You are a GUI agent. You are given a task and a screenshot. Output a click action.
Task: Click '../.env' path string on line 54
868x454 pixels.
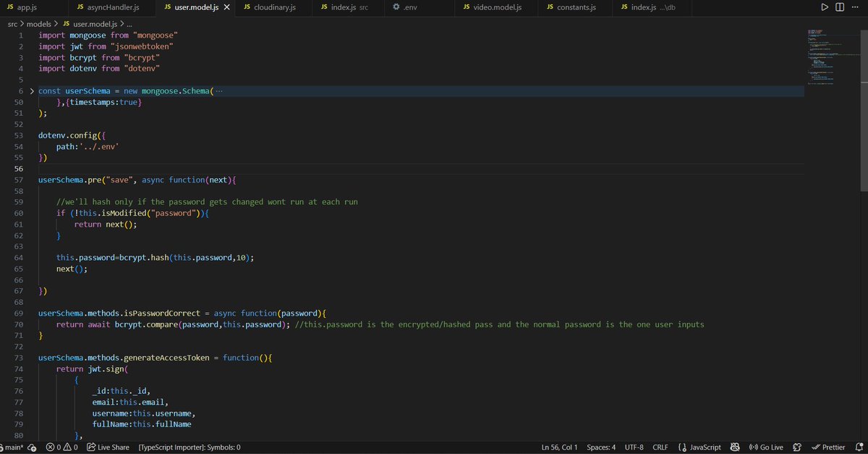coord(98,146)
